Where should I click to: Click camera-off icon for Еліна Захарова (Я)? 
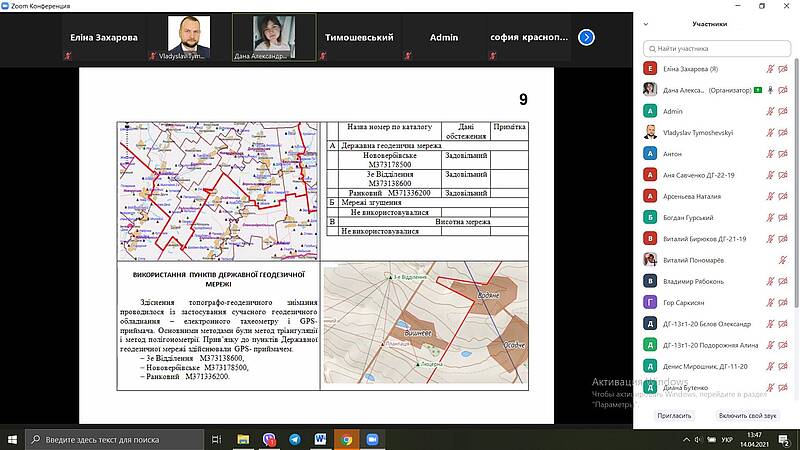click(x=783, y=69)
